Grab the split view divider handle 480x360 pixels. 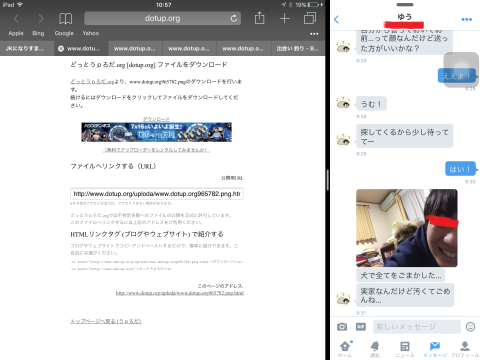(x=328, y=180)
